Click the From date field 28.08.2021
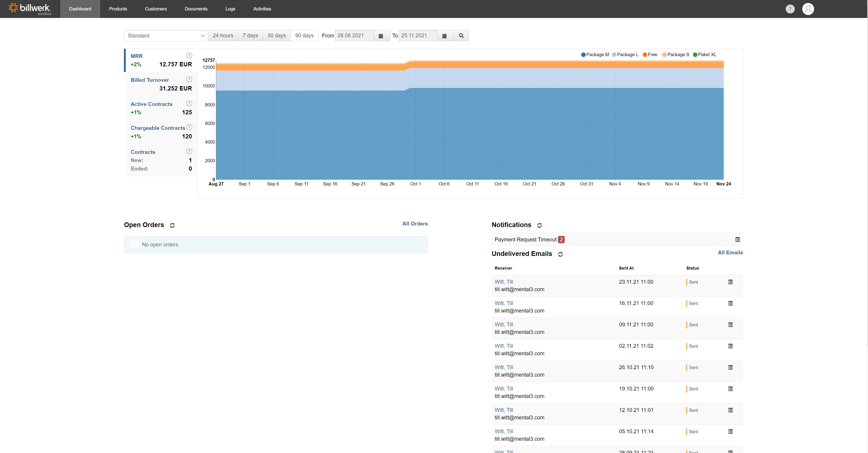This screenshot has width=868, height=453. (355, 36)
